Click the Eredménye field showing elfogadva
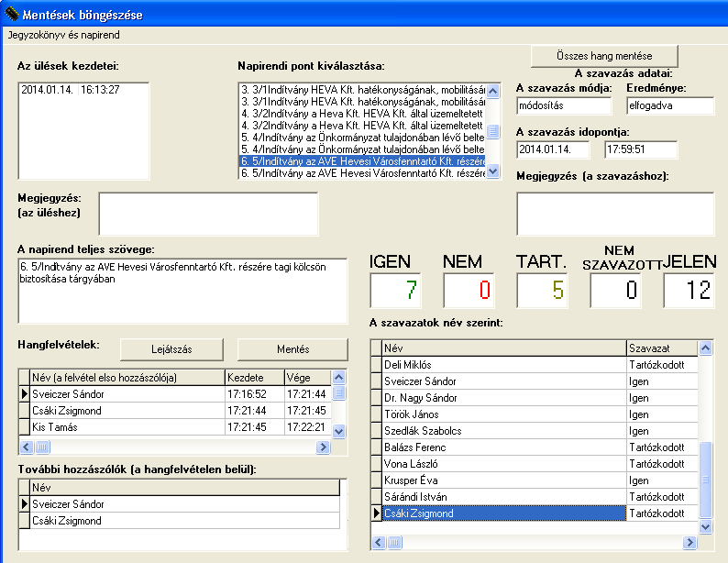 [670, 105]
